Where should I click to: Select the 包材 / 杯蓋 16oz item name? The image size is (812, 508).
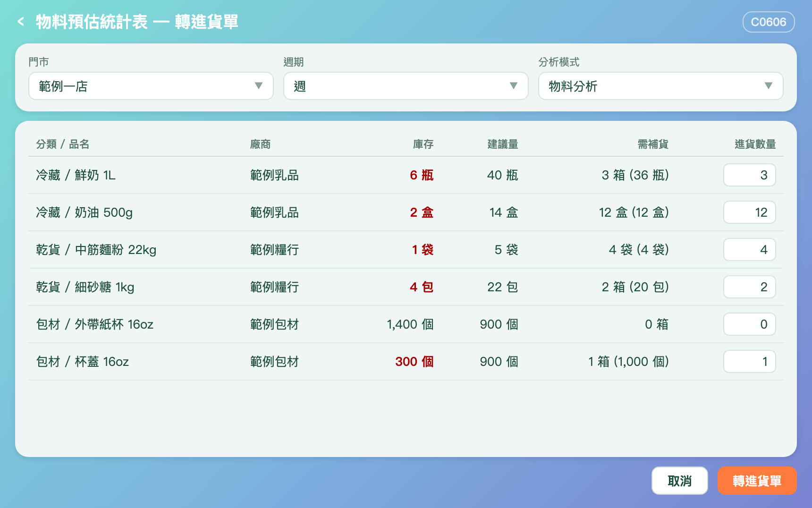click(x=83, y=362)
